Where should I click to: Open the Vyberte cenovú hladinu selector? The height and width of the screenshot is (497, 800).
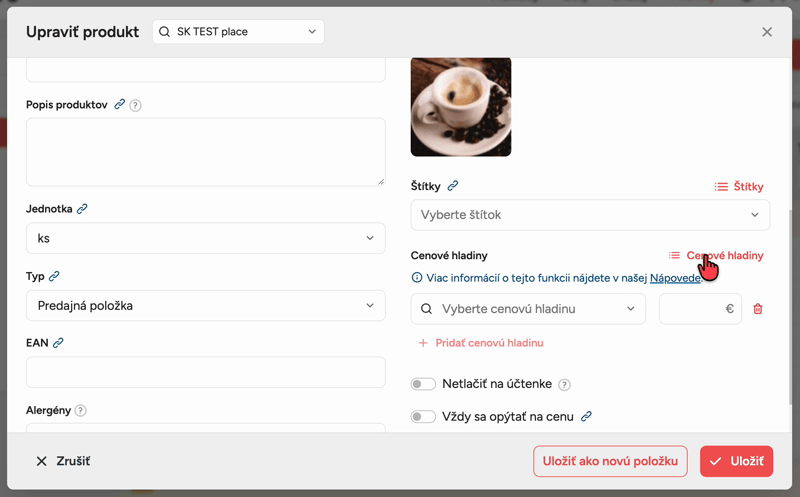pyautogui.click(x=528, y=309)
